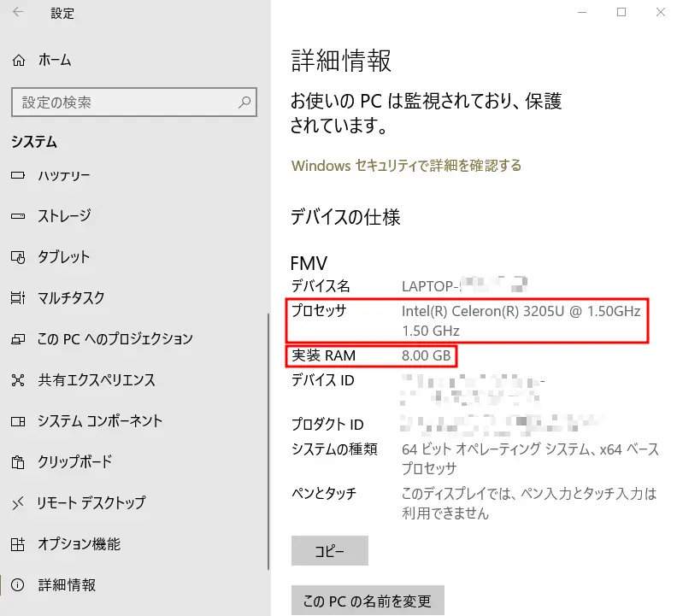Click the 詳細情報 info circle icon
Image resolution: width=677 pixels, height=616 pixels.
tap(18, 585)
